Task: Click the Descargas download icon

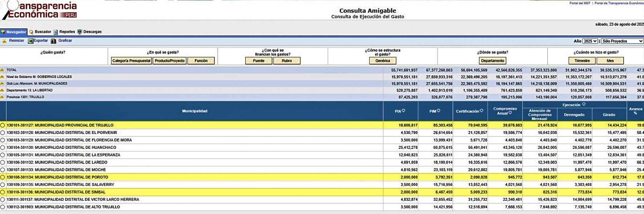Action: 79,32
